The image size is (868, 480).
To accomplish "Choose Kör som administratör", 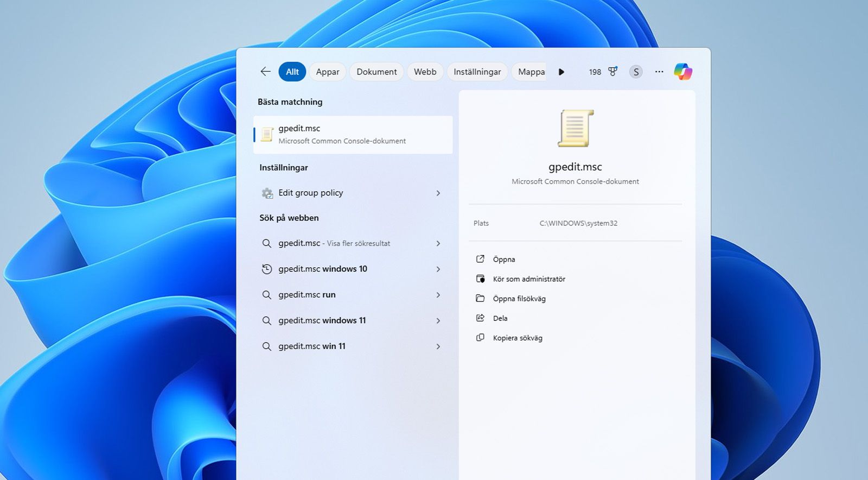I will coord(529,279).
